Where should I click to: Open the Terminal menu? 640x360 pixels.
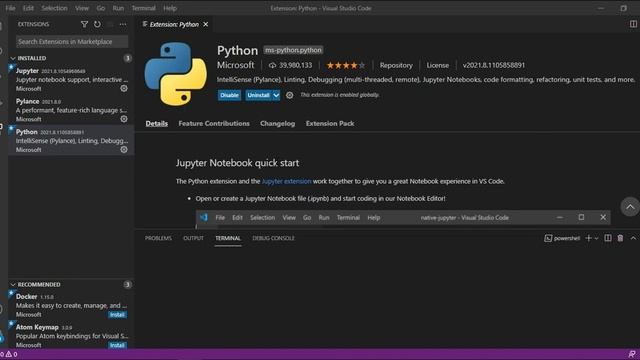click(x=143, y=8)
